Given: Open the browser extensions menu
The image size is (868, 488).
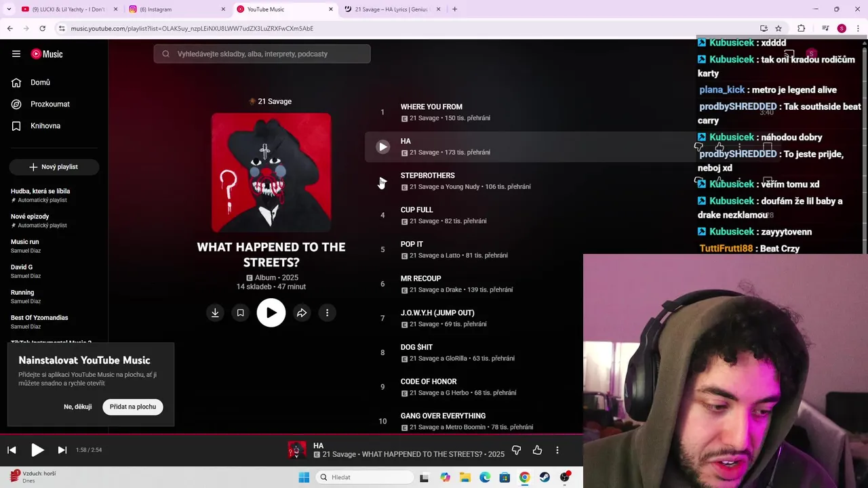Looking at the screenshot, I should point(801,28).
